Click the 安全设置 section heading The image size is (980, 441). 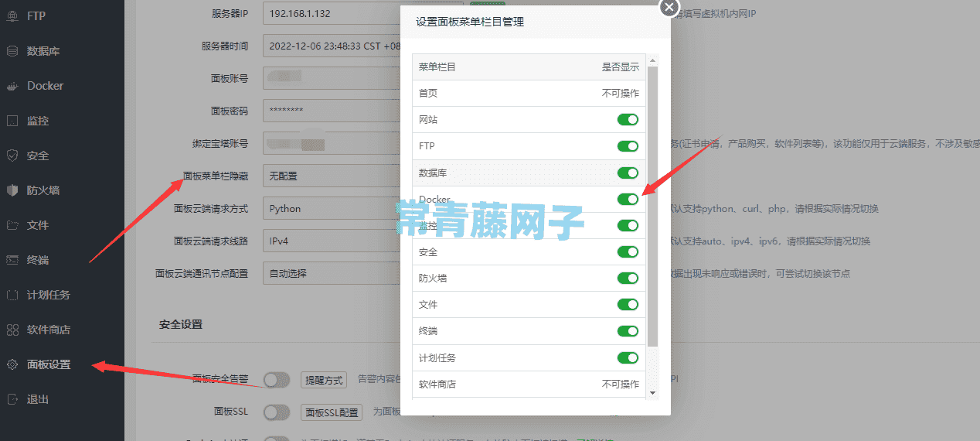[181, 324]
